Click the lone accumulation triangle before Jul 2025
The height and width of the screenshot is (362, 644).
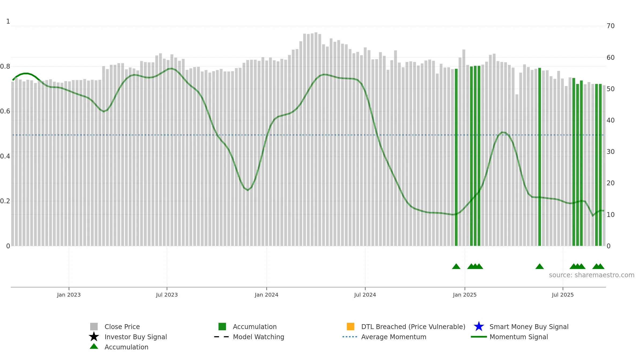click(540, 266)
